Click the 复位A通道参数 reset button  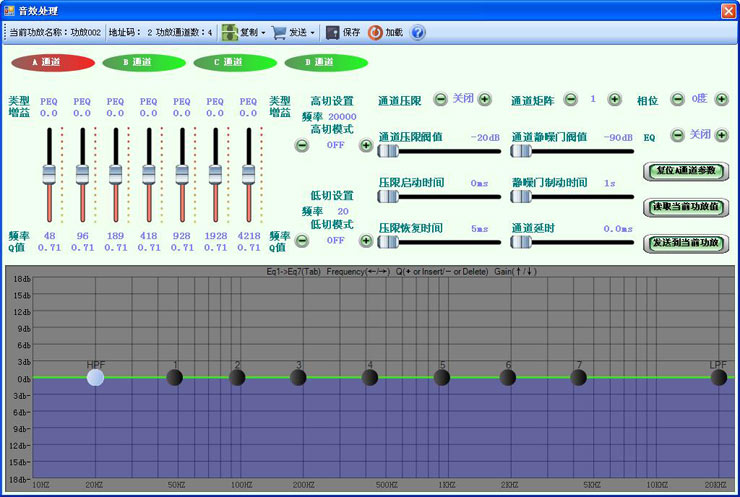coord(686,171)
